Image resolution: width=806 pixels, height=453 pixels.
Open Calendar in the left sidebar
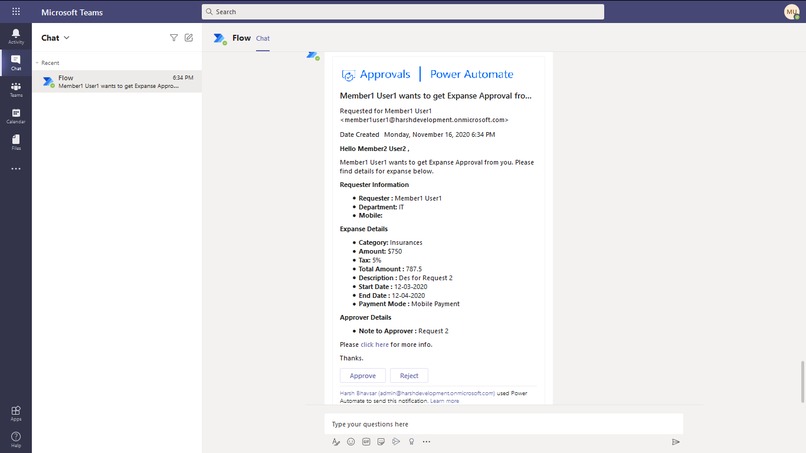(x=16, y=116)
